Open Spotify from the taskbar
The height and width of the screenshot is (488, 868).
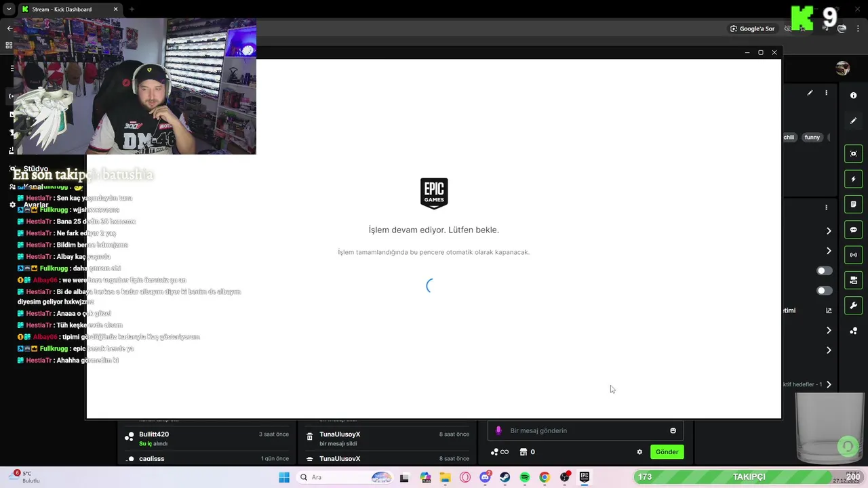[525, 477]
